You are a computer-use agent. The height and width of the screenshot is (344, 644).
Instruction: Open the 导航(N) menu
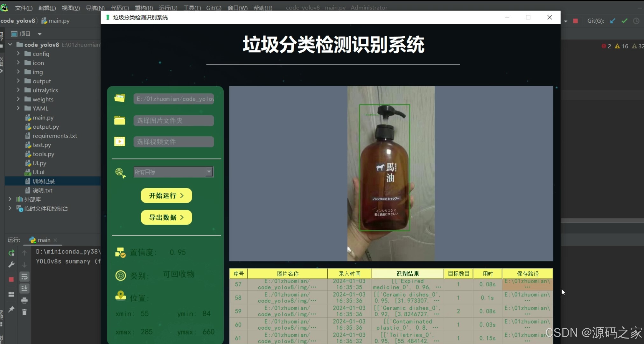pos(95,8)
